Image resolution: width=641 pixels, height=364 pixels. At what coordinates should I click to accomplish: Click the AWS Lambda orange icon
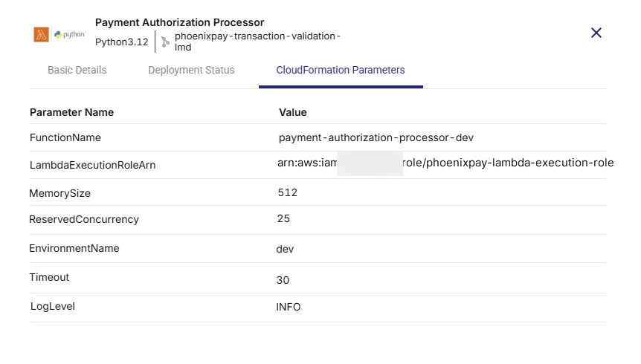pyautogui.click(x=41, y=34)
